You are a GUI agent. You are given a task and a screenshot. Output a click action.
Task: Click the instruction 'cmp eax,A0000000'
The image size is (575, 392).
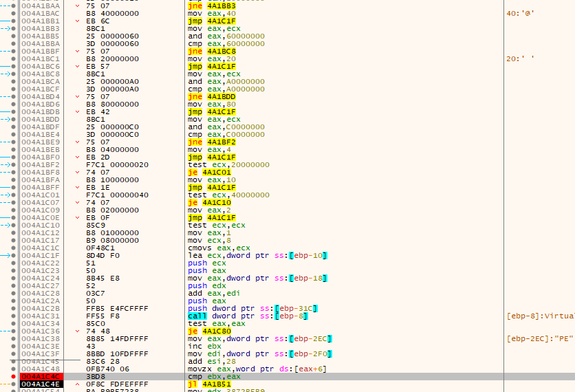click(x=226, y=89)
